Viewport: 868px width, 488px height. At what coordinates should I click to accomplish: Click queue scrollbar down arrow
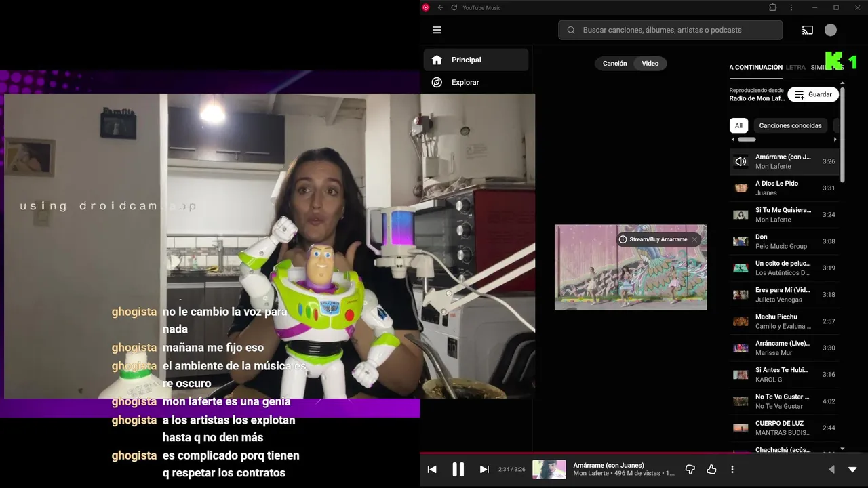pyautogui.click(x=842, y=449)
